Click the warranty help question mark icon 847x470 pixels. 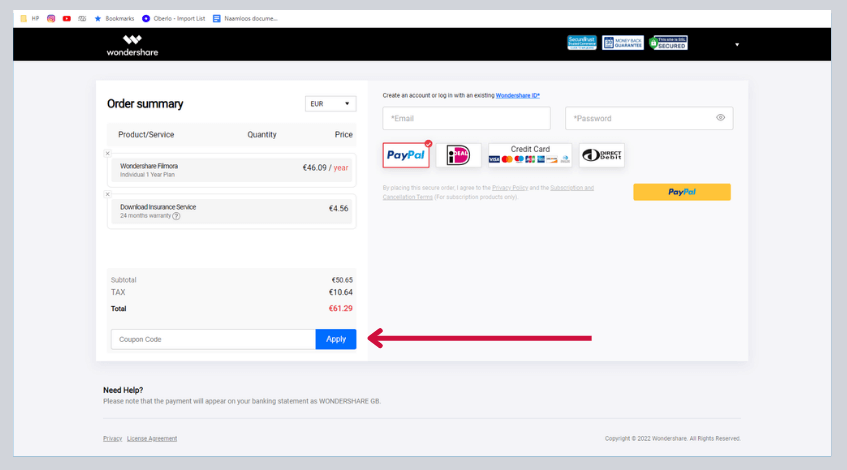177,216
